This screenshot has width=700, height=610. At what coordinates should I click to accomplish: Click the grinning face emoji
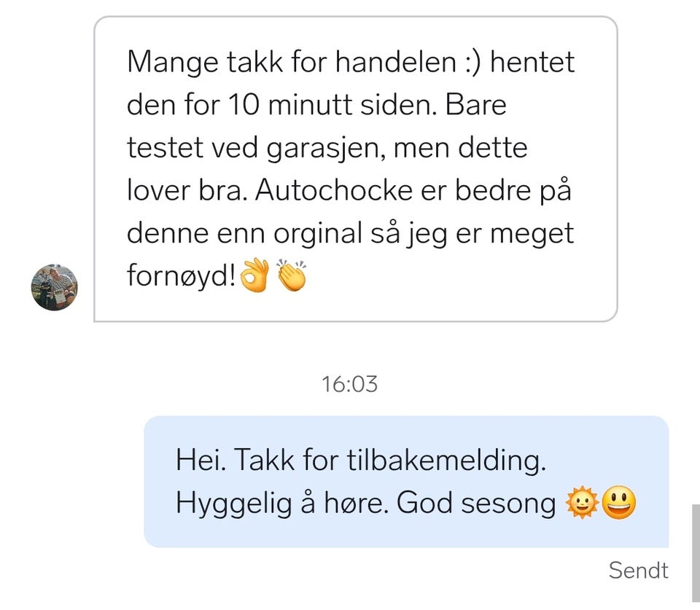click(619, 502)
